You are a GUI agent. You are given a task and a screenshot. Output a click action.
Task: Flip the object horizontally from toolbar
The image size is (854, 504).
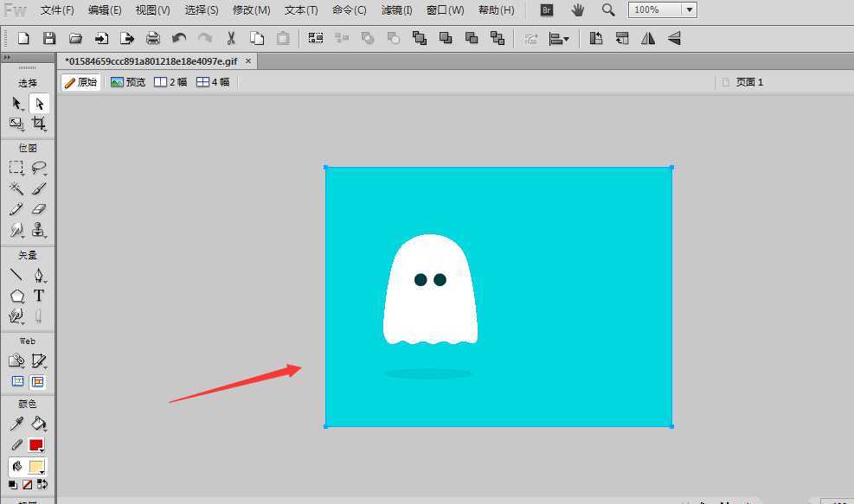pyautogui.click(x=648, y=38)
